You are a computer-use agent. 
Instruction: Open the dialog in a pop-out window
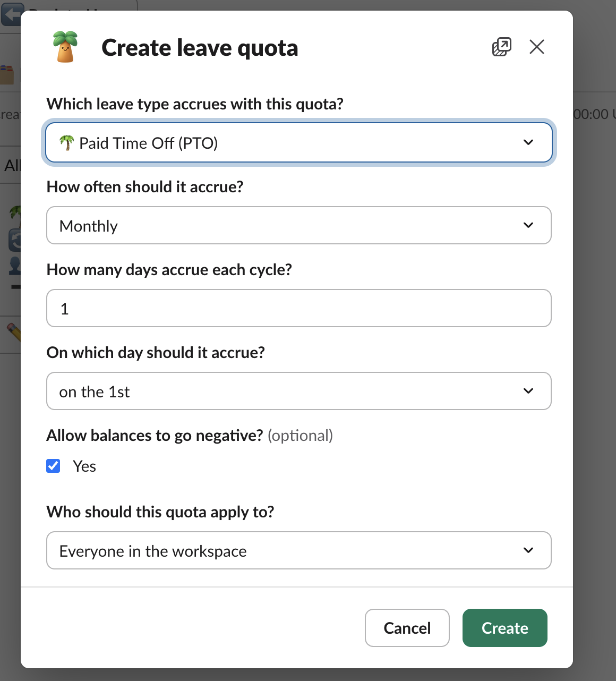pyautogui.click(x=501, y=47)
